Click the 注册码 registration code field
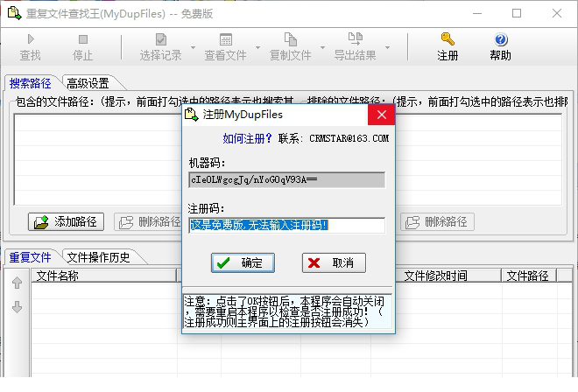 (x=286, y=225)
